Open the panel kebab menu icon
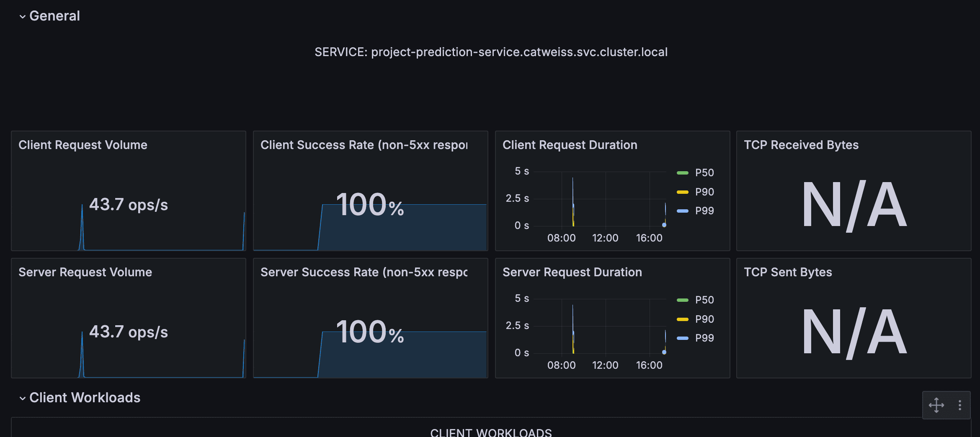The width and height of the screenshot is (980, 437). 960,405
